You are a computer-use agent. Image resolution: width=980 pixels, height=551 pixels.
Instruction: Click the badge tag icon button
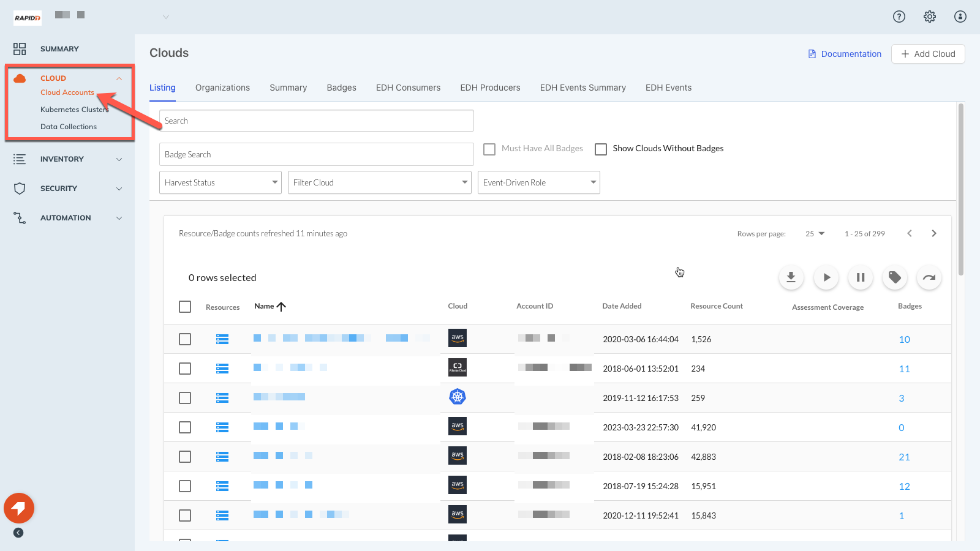click(x=894, y=277)
